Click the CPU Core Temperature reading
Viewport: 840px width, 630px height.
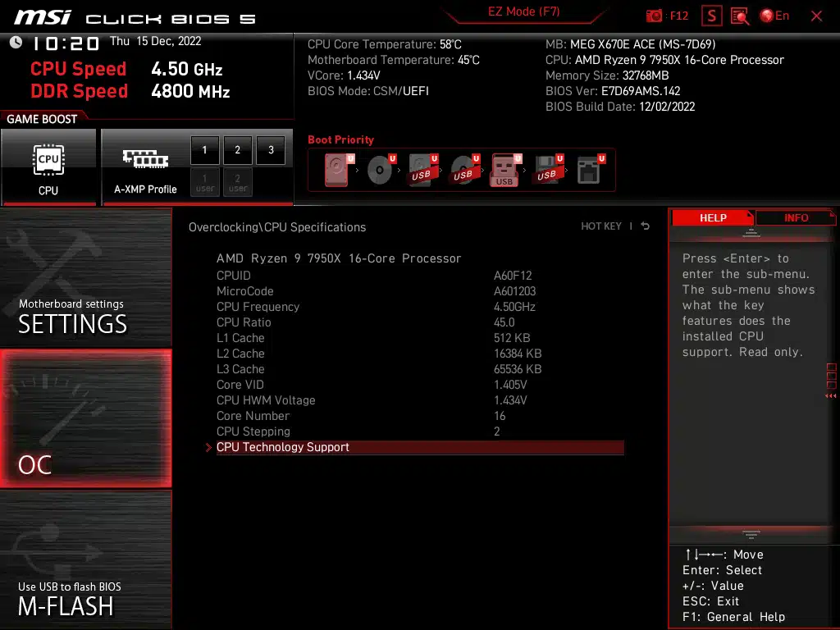coord(384,44)
